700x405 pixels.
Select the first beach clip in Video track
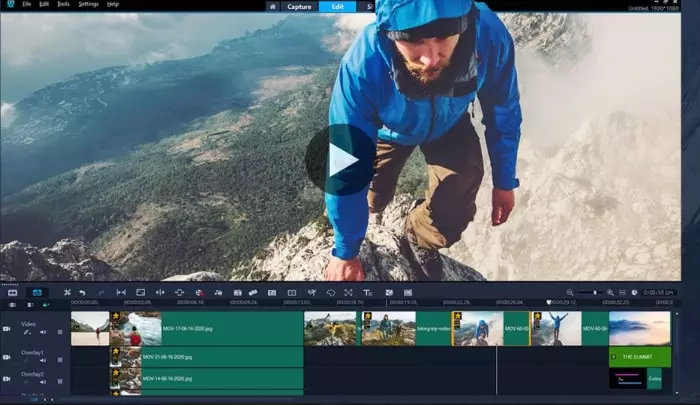90,328
